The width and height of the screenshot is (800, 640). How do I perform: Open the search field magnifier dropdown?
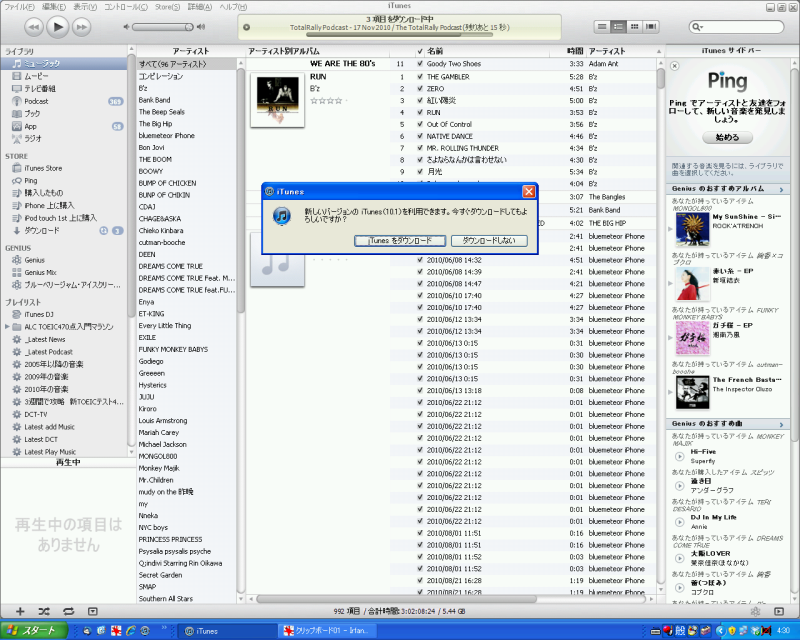[x=697, y=27]
